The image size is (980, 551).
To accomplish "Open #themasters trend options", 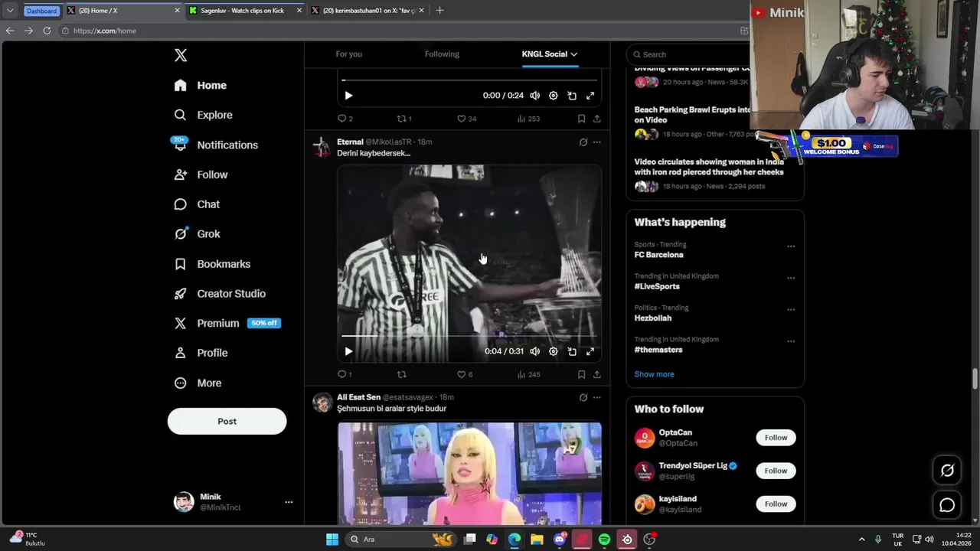I will 791,341.
